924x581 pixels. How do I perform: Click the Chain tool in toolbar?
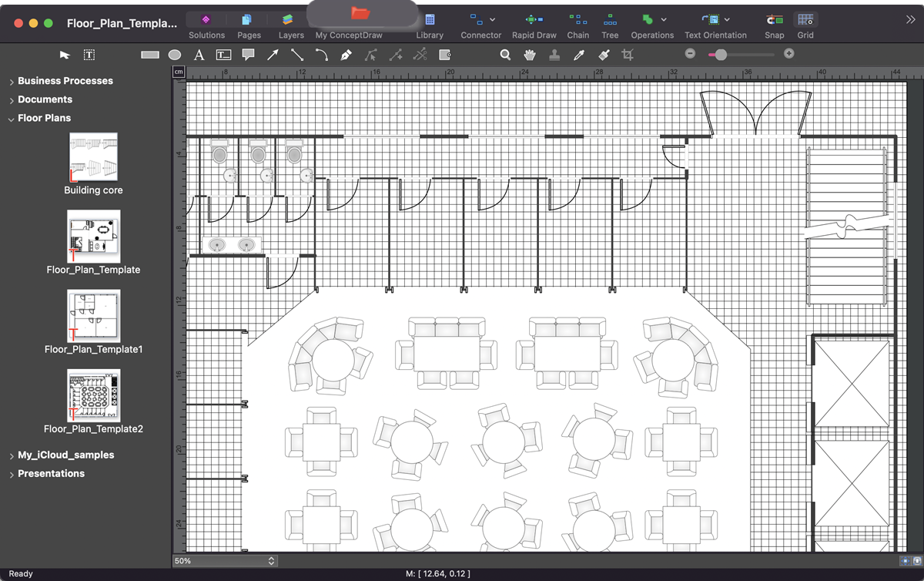[x=577, y=25]
